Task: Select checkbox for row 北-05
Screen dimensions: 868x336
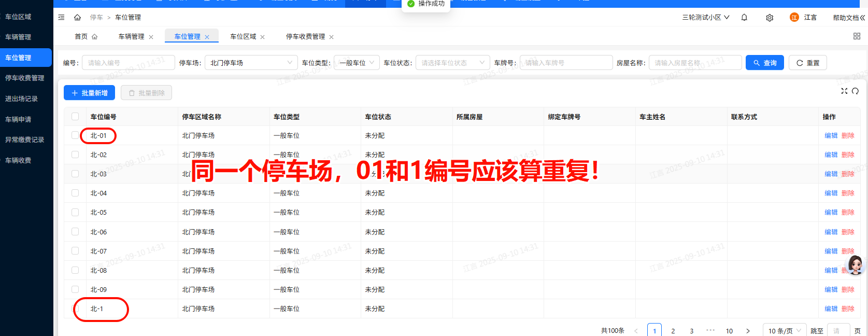Action: coord(75,212)
